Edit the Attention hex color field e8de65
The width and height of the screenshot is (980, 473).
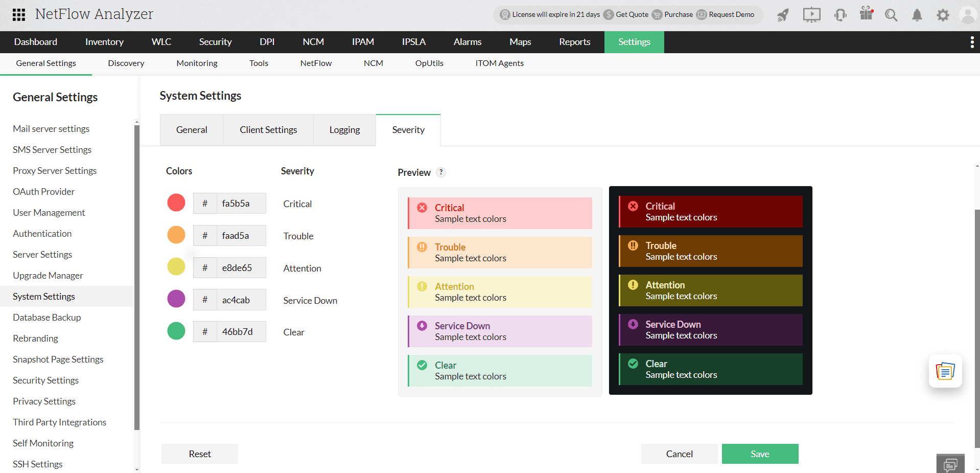pyautogui.click(x=237, y=267)
